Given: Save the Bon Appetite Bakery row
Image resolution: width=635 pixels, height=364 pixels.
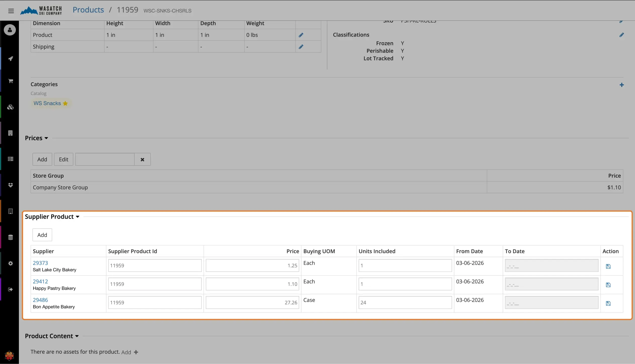Looking at the screenshot, I should [608, 303].
